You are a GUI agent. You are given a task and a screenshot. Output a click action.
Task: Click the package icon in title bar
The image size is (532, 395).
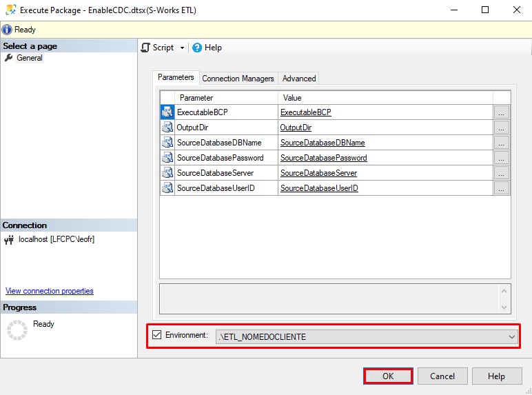[11, 10]
